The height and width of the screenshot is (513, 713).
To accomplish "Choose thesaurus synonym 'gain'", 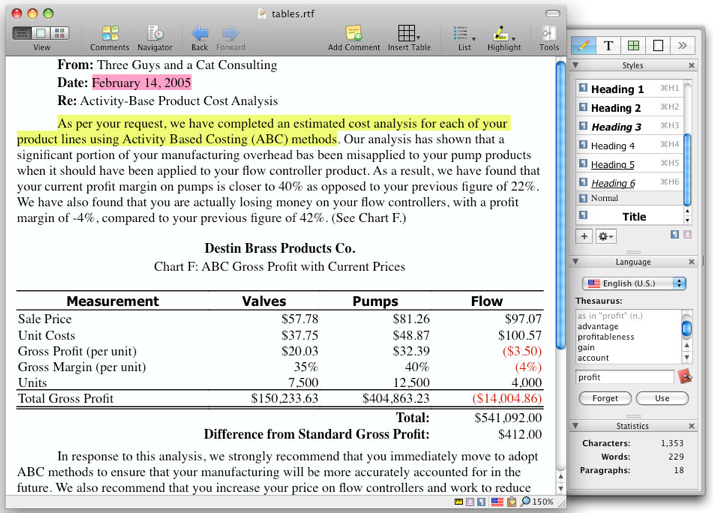I will [x=586, y=347].
